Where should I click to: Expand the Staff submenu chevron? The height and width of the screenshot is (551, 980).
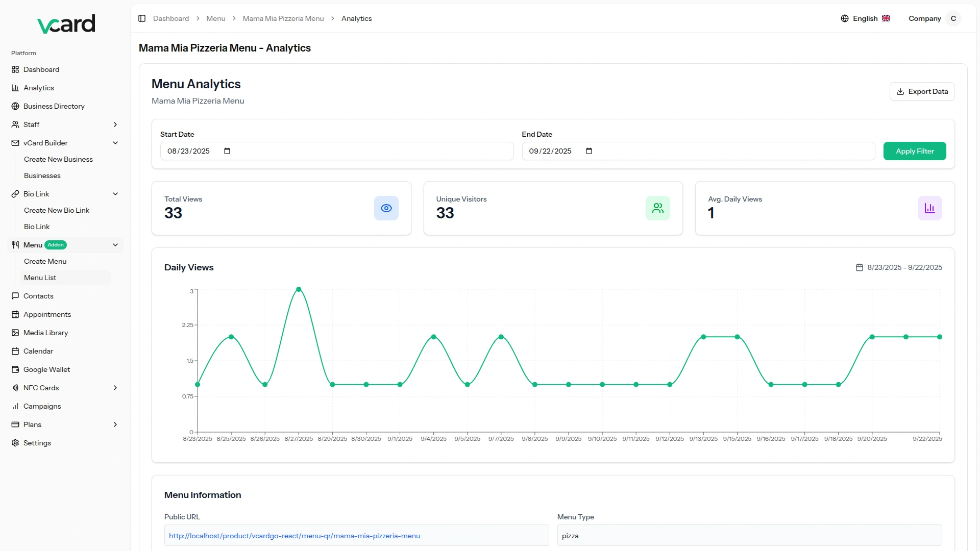click(115, 124)
